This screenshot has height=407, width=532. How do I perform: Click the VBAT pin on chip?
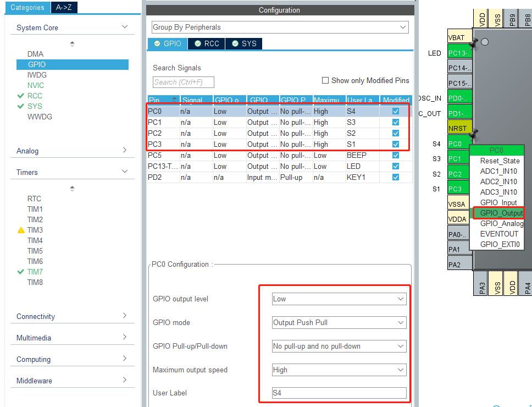pyautogui.click(x=459, y=38)
